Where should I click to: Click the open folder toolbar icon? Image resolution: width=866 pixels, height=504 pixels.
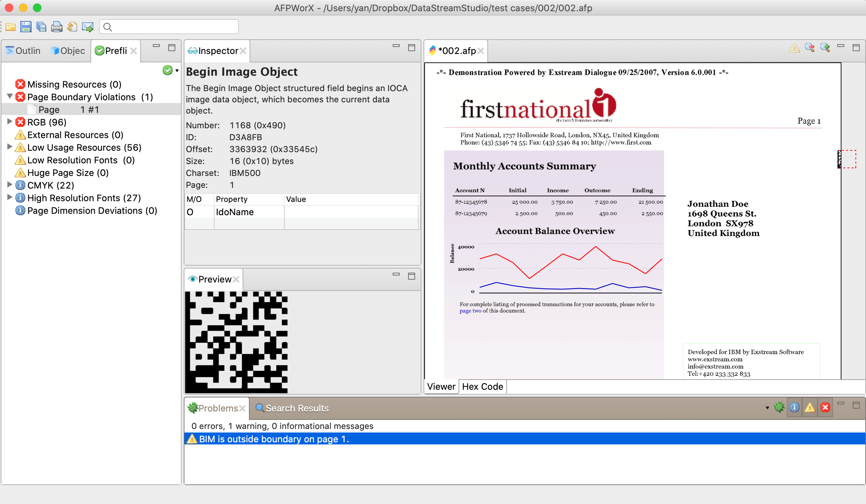coord(11,27)
